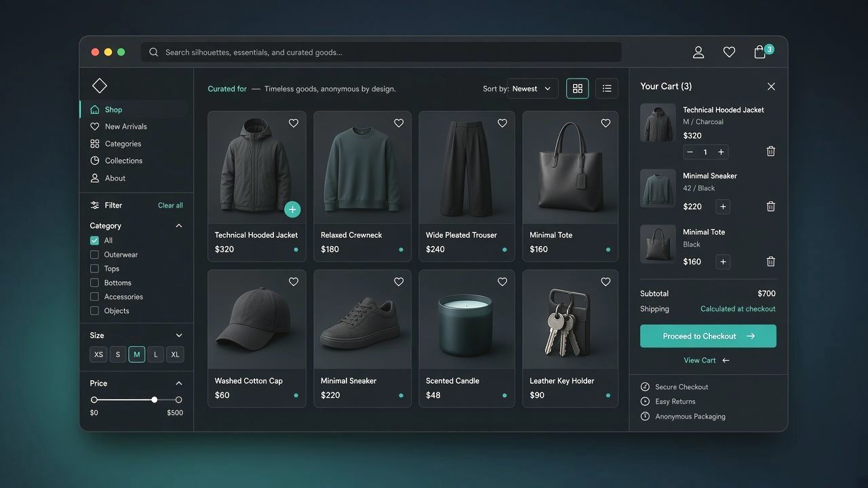This screenshot has height=488, width=868.
Task: Check the Bottoms category
Action: tap(94, 283)
